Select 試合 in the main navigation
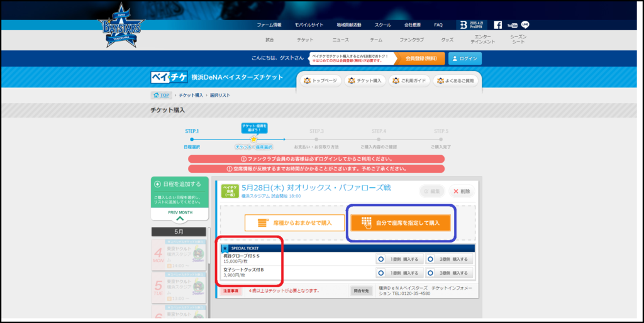Viewport: 644px width, 323px height. (x=269, y=40)
